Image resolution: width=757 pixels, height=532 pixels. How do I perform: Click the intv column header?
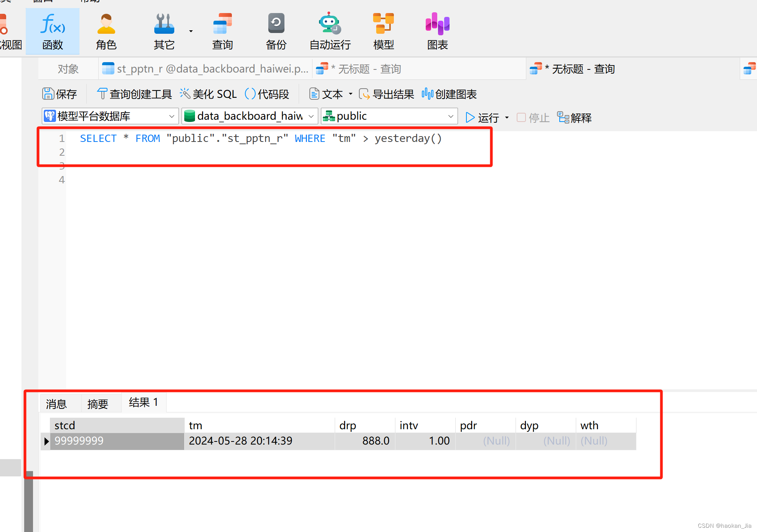click(x=425, y=425)
